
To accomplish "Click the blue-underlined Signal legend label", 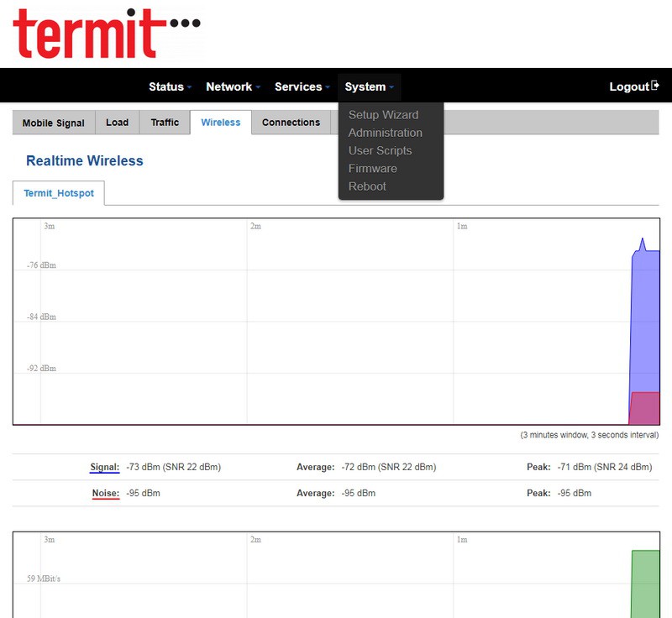I will coord(104,467).
